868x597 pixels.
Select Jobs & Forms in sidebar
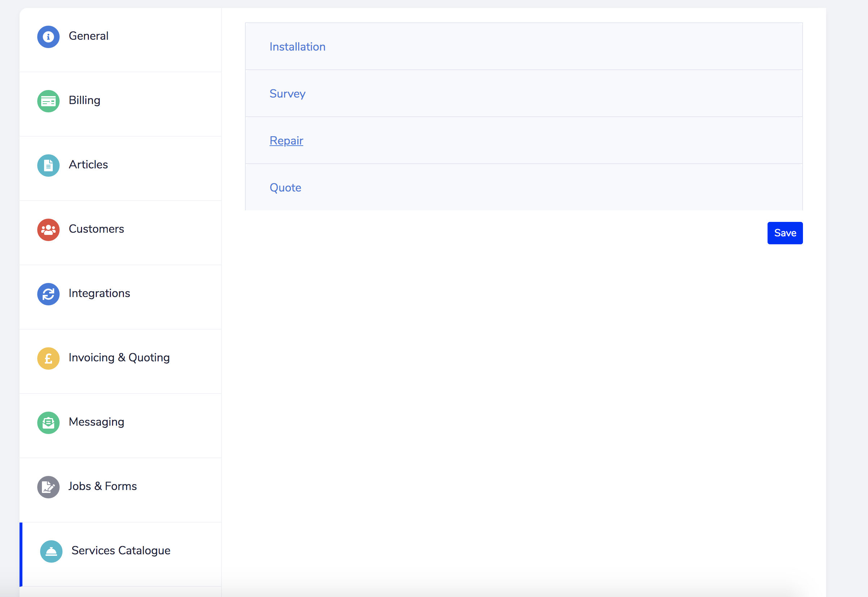tap(120, 490)
